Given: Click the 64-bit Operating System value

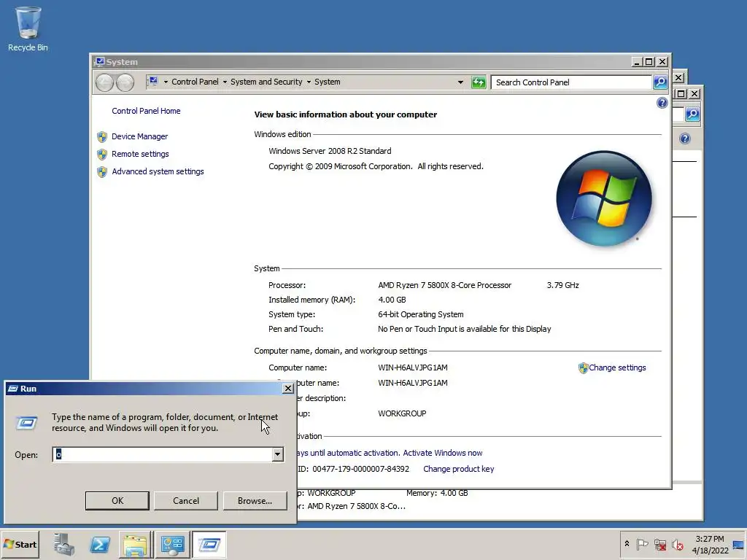Looking at the screenshot, I should [421, 314].
